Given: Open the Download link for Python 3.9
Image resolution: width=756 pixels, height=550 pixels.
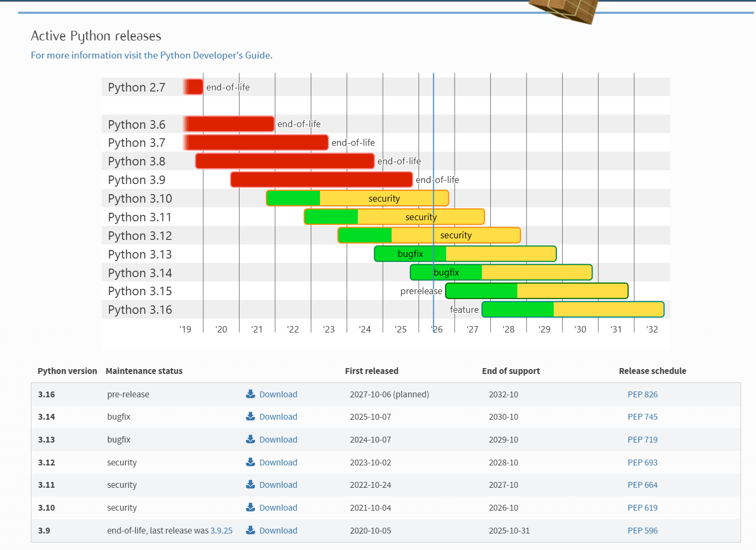Looking at the screenshot, I should (278, 530).
